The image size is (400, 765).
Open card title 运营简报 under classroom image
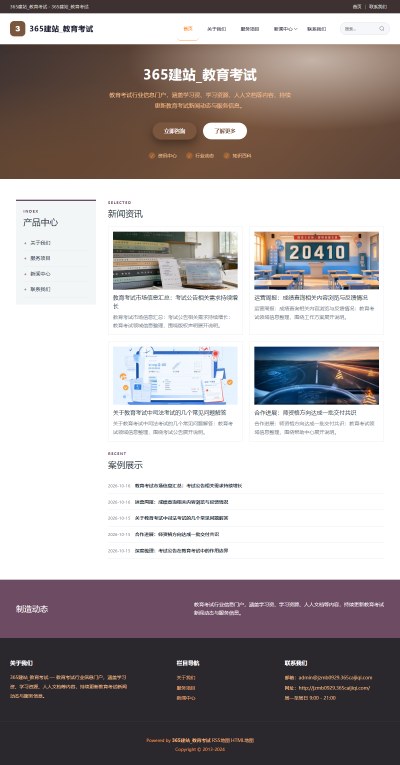point(311,297)
